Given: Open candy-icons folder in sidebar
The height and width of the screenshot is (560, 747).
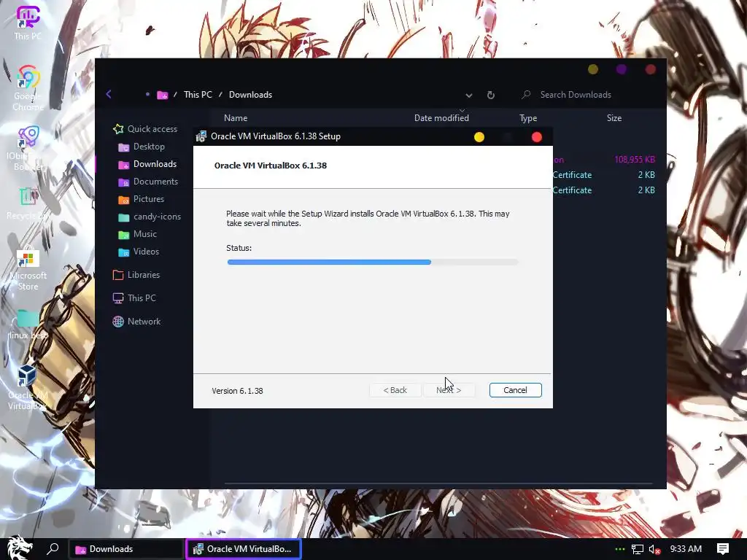Looking at the screenshot, I should 150,217.
